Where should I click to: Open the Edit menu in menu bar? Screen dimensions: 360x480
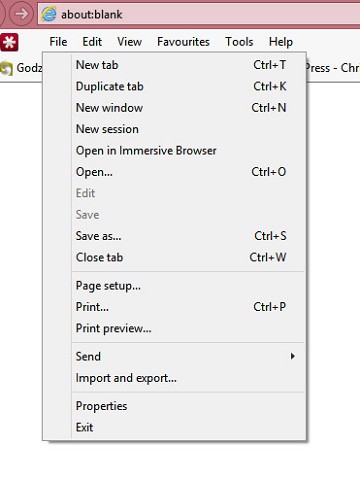92,42
